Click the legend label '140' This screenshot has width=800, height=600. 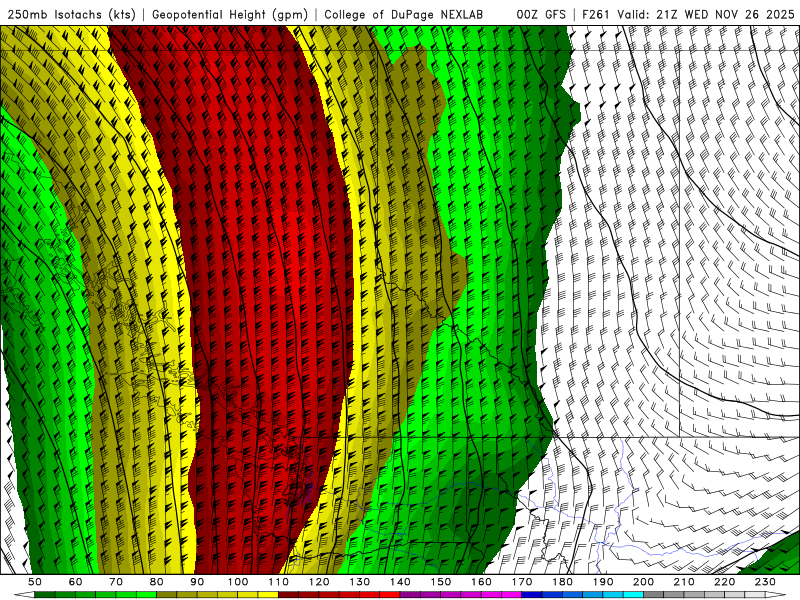(x=401, y=582)
